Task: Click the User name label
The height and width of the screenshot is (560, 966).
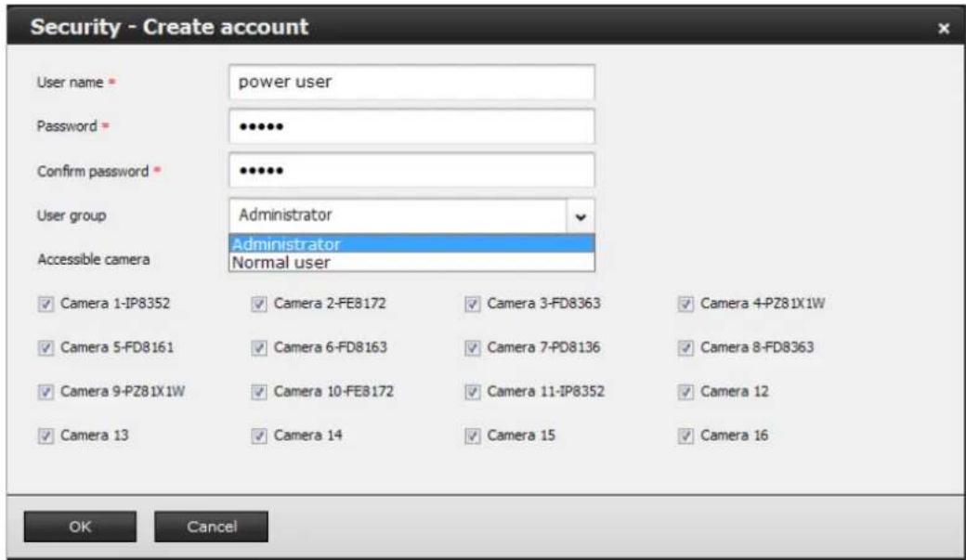Action: [71, 83]
